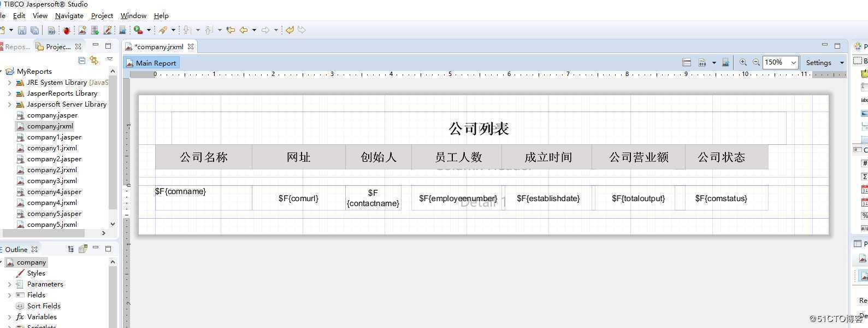Expand JasperReports Library node
The image size is (868, 328).
click(x=9, y=93)
